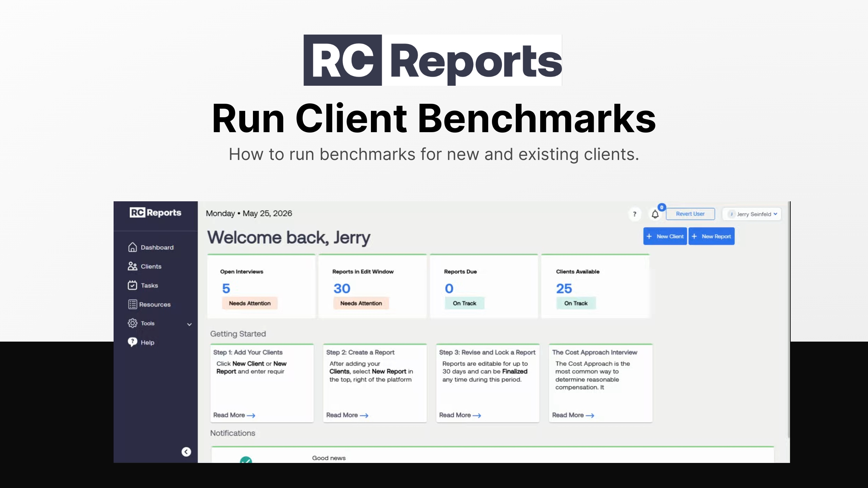Click the On Track badge under Reports Due
Image resolution: width=868 pixels, height=488 pixels.
point(465,303)
